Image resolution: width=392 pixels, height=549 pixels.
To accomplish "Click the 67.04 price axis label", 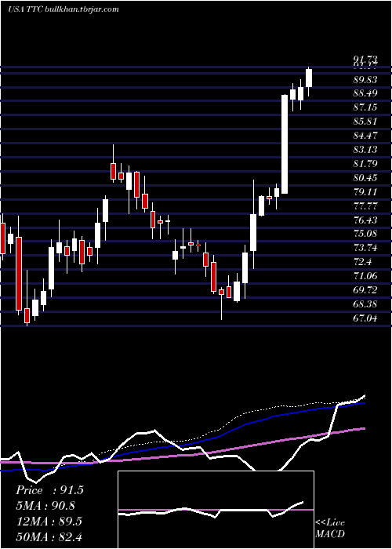I will [365, 318].
